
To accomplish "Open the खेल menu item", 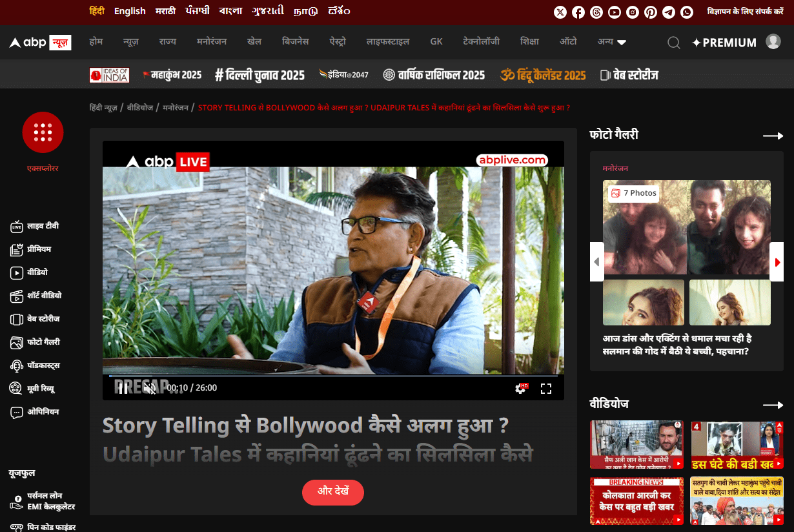I will [x=254, y=42].
